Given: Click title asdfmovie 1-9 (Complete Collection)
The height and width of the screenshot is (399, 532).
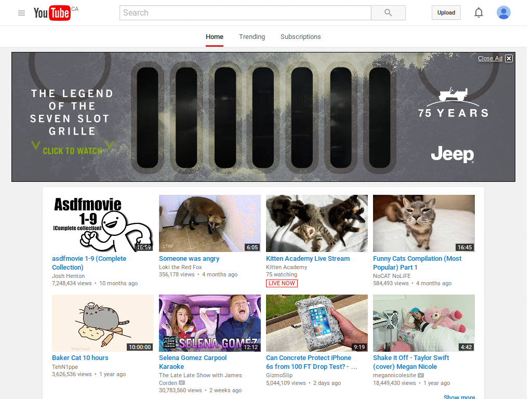Looking at the screenshot, I should 89,263.
